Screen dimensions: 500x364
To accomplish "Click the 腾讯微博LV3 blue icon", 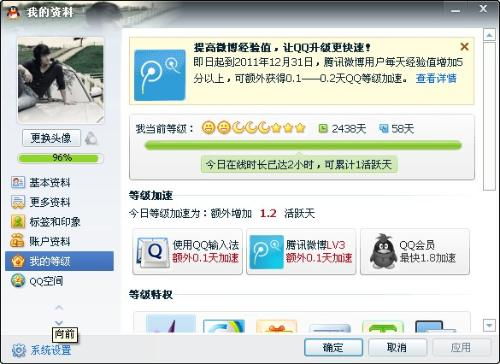I will click(x=266, y=252).
